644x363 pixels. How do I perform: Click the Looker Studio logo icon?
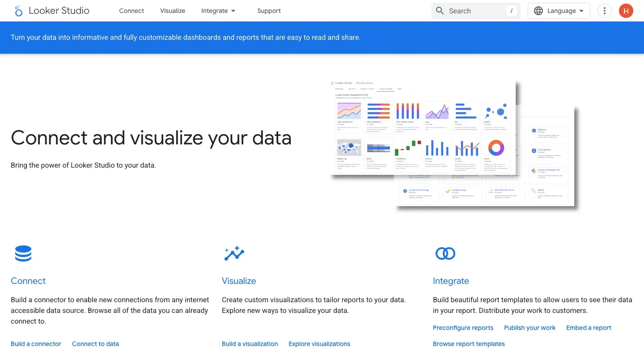18,11
